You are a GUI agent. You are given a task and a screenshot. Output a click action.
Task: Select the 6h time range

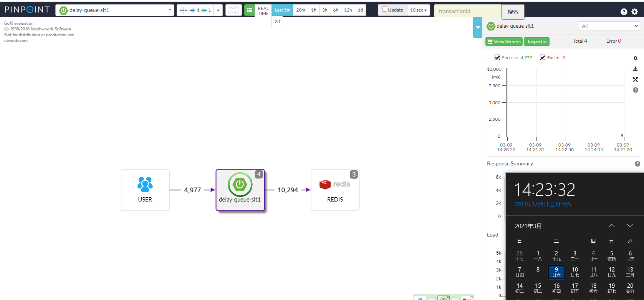tap(336, 10)
